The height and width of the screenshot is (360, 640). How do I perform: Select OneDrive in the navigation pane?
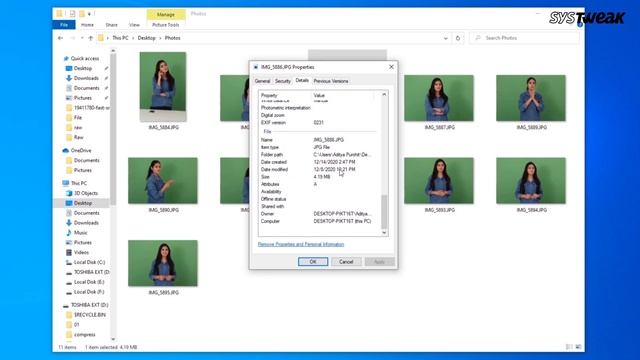(x=80, y=150)
